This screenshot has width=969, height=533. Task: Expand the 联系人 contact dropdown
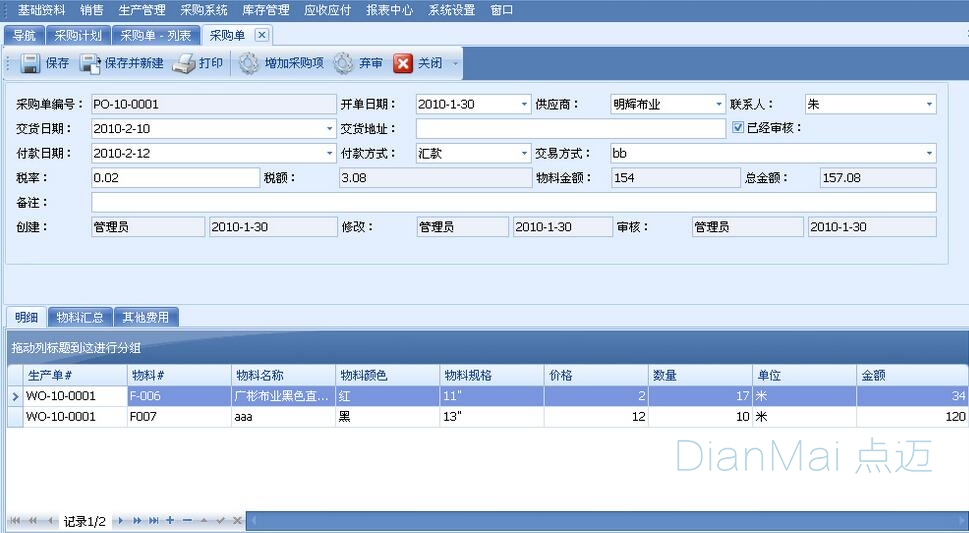click(929, 104)
